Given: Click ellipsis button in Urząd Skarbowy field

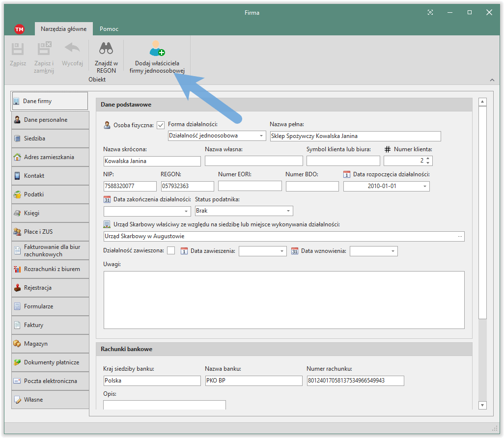Looking at the screenshot, I should point(460,237).
